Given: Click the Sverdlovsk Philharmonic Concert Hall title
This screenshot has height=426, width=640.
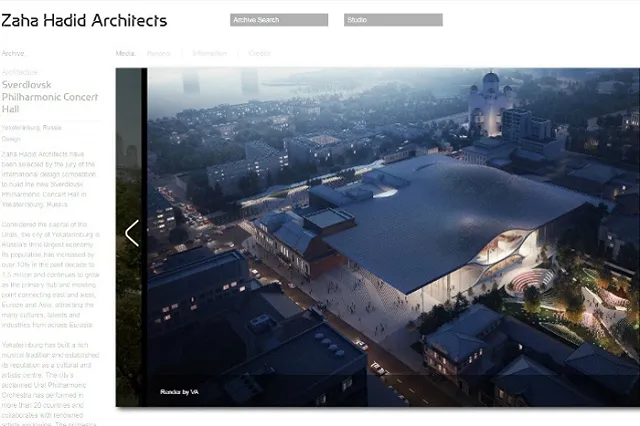Looking at the screenshot, I should tap(48, 102).
